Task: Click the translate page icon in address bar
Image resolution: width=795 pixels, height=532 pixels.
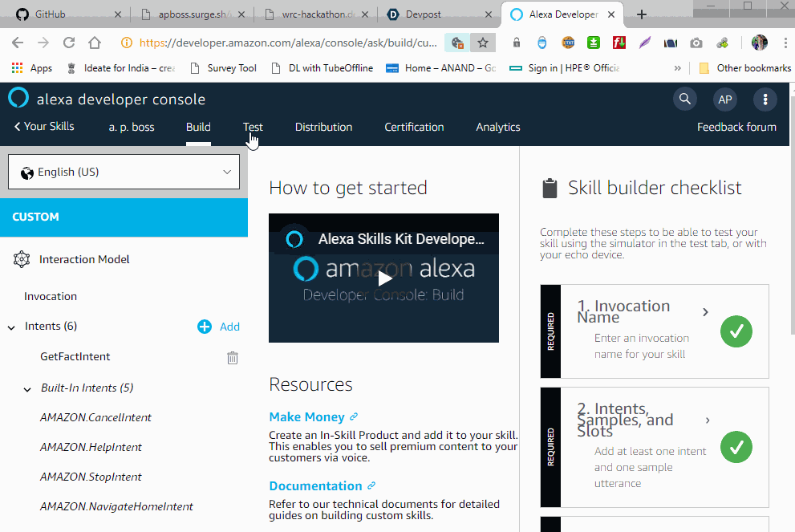Action: [457, 43]
